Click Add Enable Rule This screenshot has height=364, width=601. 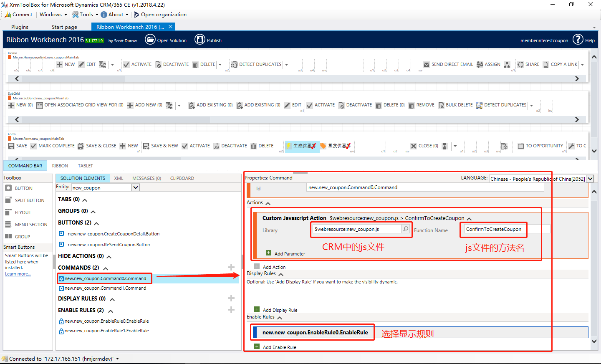[x=275, y=347]
